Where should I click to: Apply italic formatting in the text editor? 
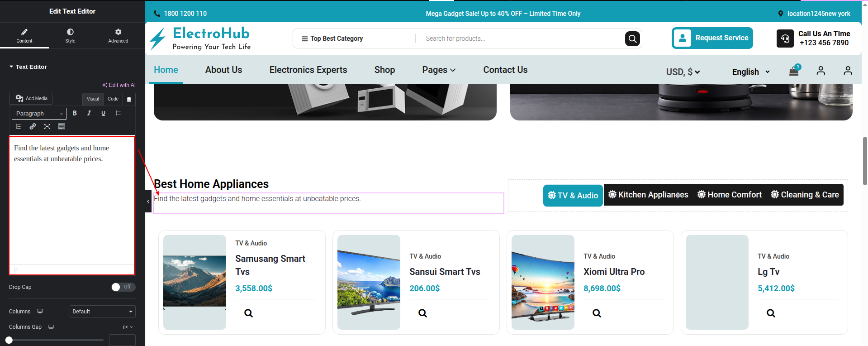(x=89, y=113)
